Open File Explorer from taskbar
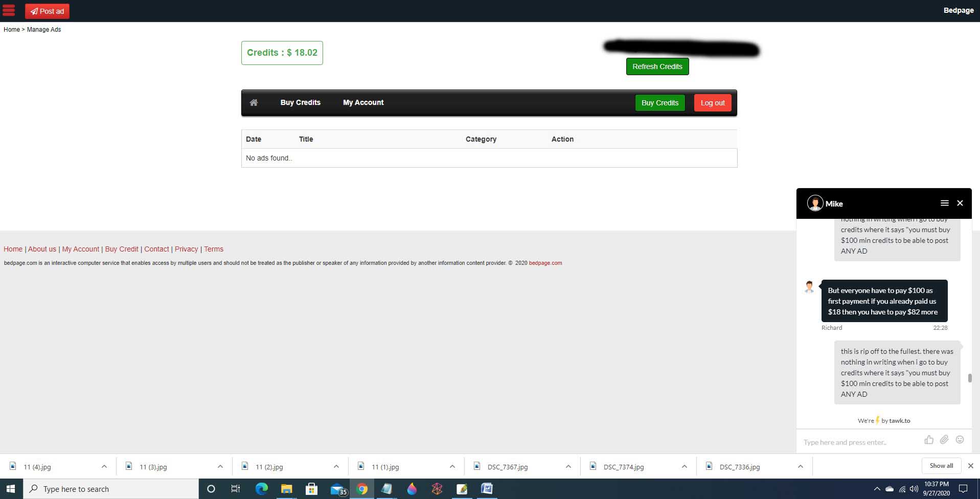Viewport: 980px width, 499px height. [x=286, y=489]
